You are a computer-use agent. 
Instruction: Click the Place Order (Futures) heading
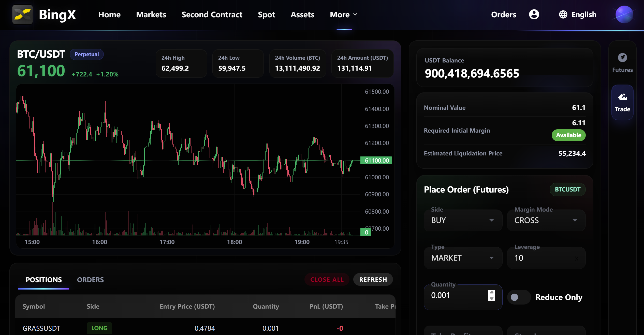tap(466, 189)
